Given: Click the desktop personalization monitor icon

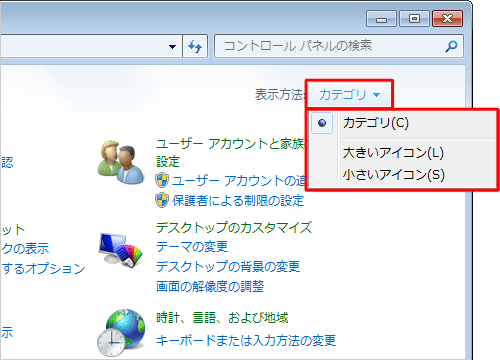Looking at the screenshot, I should point(121,249).
